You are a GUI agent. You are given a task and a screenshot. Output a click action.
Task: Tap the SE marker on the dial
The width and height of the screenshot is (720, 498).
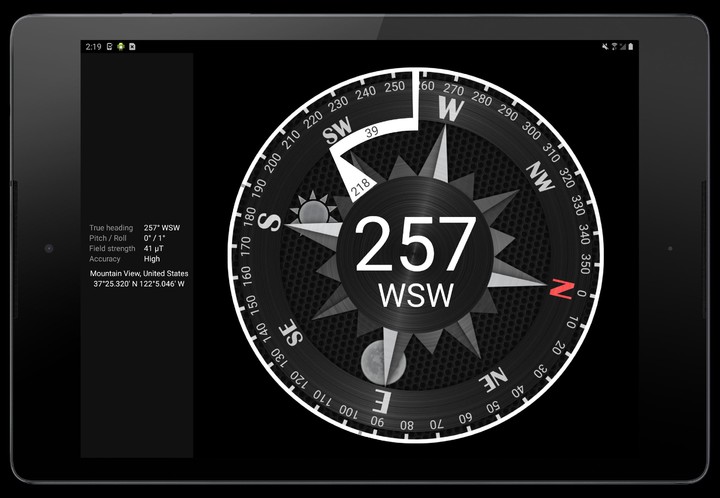(292, 333)
